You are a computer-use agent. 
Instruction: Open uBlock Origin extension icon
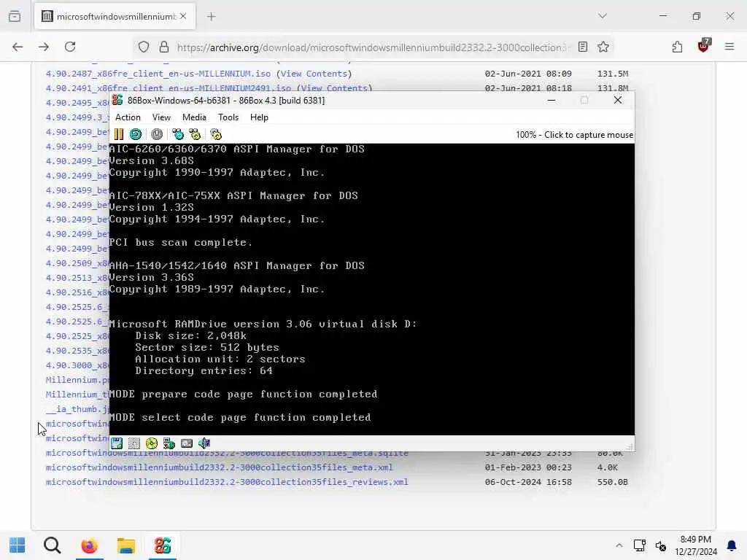tap(703, 46)
